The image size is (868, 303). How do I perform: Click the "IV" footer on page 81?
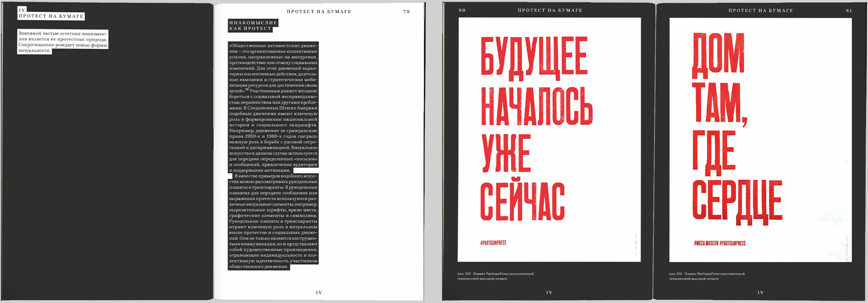(x=760, y=293)
